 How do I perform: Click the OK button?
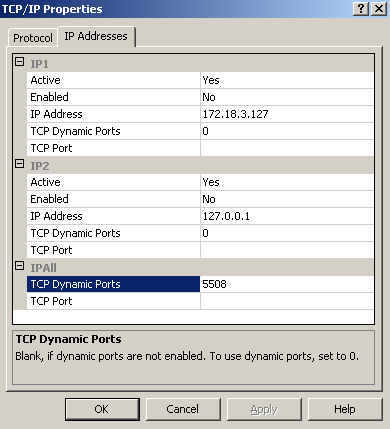(102, 409)
